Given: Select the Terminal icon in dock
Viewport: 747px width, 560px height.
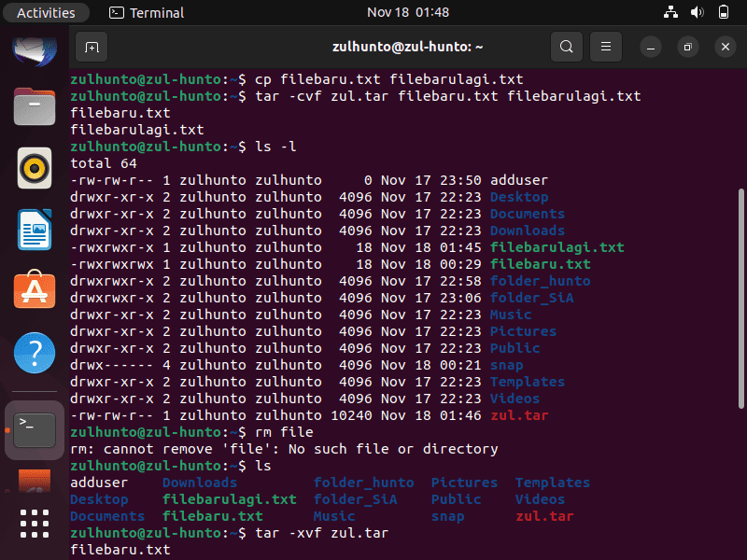Looking at the screenshot, I should tap(35, 430).
